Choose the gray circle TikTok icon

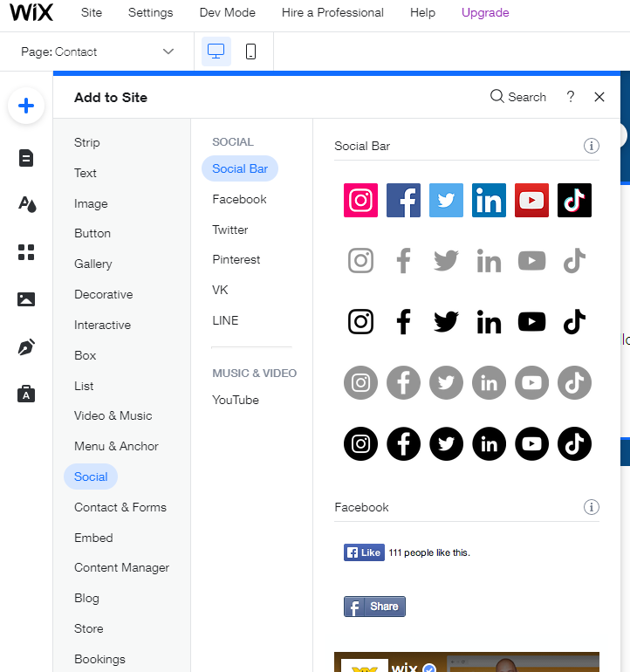click(574, 383)
